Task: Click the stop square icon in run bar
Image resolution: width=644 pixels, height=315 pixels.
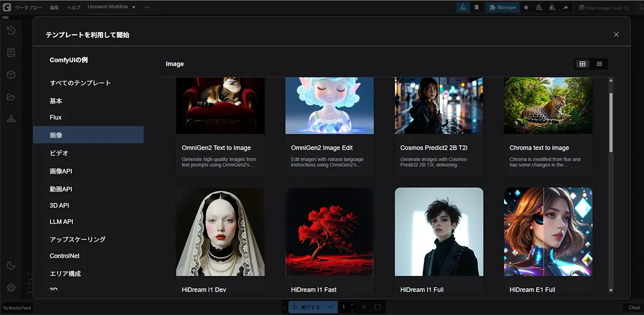Action: click(x=377, y=307)
